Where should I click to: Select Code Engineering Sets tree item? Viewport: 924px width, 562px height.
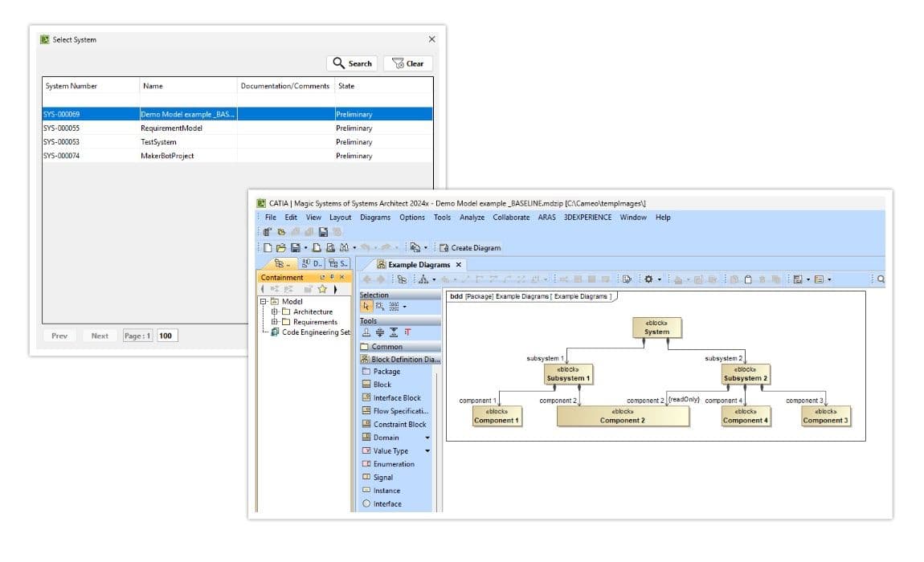311,333
